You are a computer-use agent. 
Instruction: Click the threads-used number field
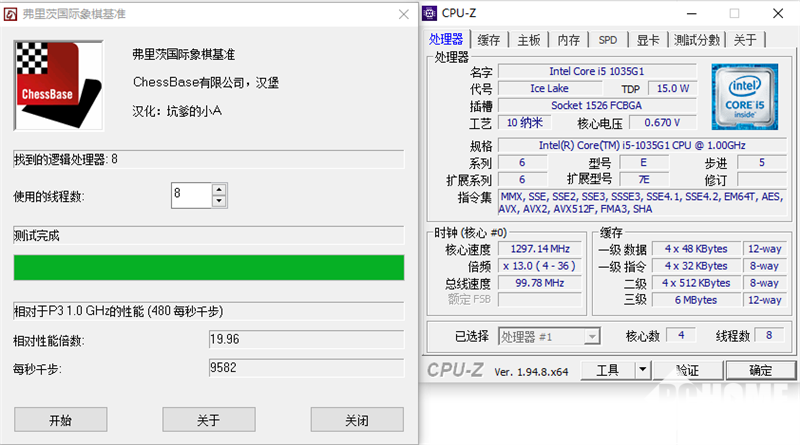pyautogui.click(x=191, y=195)
